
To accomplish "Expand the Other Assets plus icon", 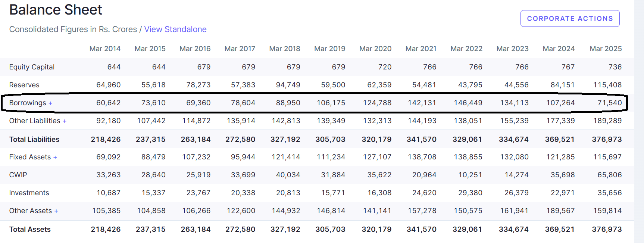I will click(56, 211).
